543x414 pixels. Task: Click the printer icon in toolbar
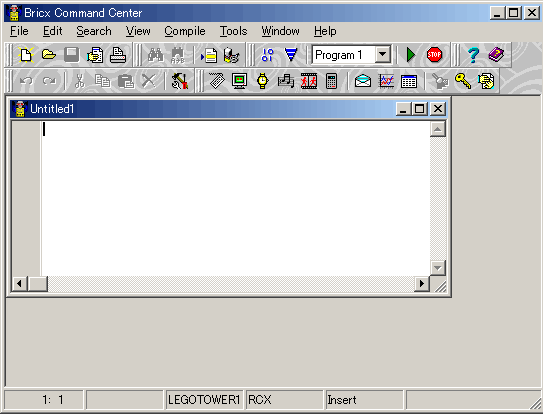coord(117,55)
